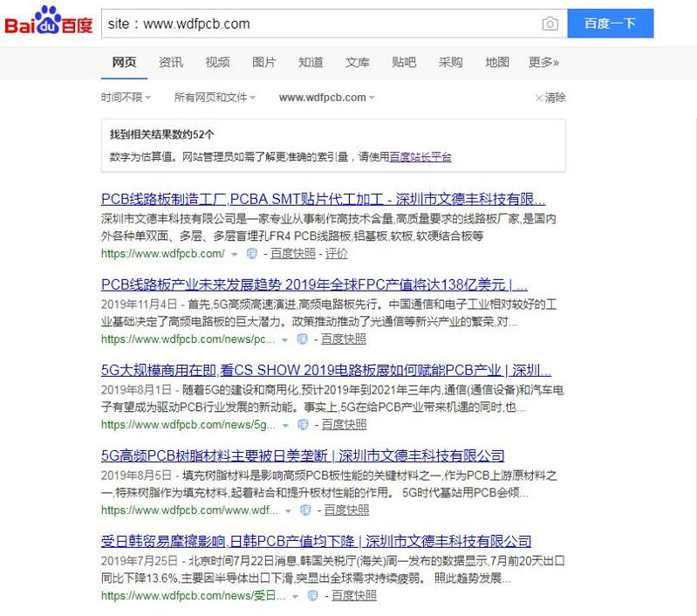
Task: Click snippet date 2019年11月4日
Action: 139,305
